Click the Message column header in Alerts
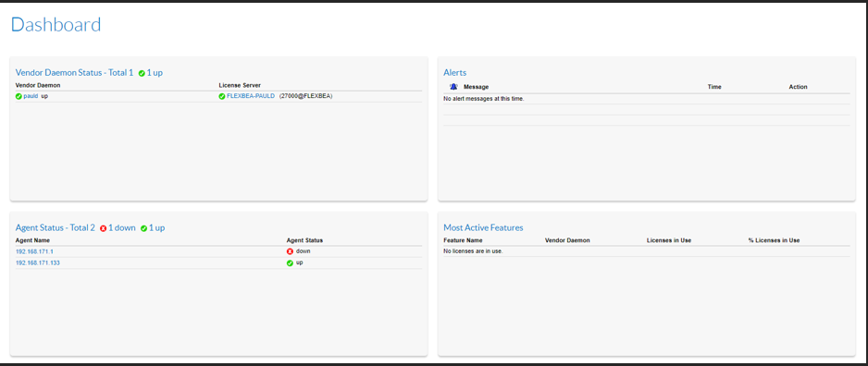Screen dimensions: 868x366 pos(476,87)
